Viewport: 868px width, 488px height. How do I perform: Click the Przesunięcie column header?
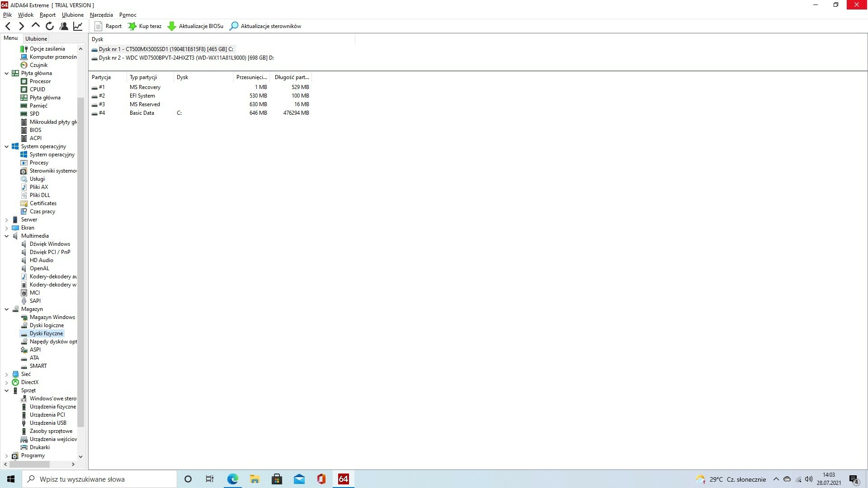[252, 77]
